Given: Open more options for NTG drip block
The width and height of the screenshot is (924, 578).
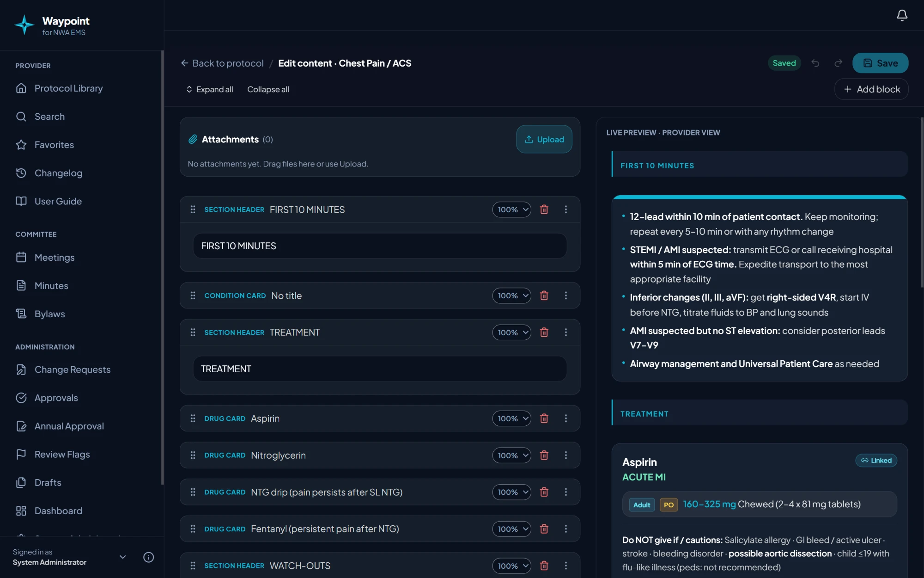Looking at the screenshot, I should (x=566, y=492).
